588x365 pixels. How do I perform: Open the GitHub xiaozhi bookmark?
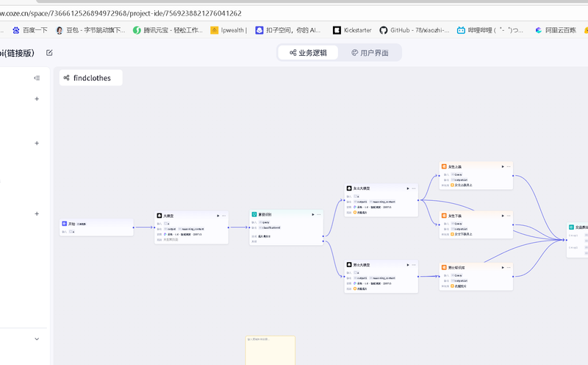point(415,30)
